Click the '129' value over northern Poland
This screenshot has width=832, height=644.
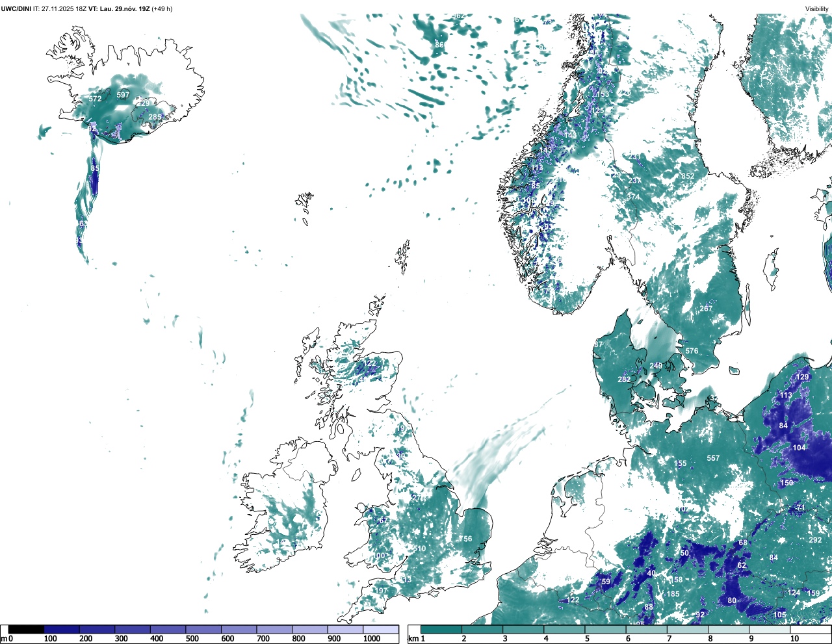pyautogui.click(x=803, y=377)
